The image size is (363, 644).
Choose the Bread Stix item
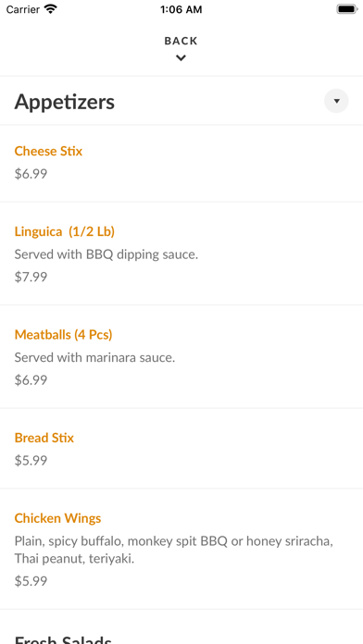click(44, 438)
